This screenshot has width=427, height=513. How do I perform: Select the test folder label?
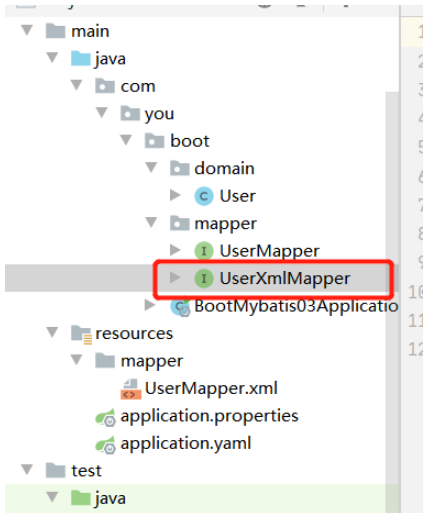[86, 471]
